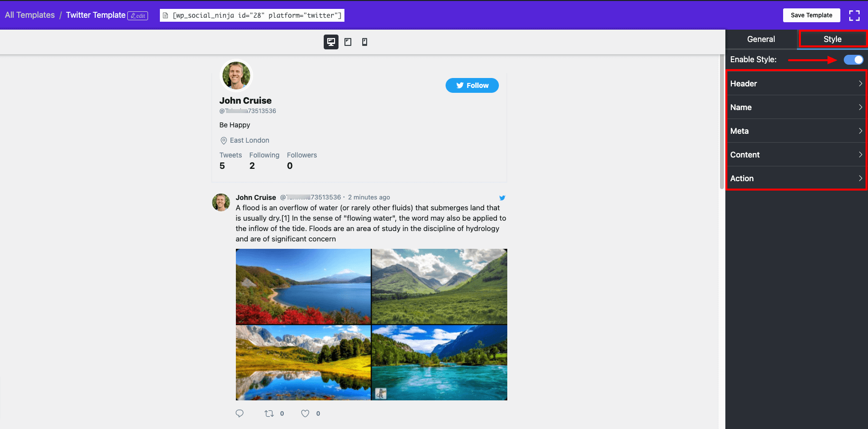This screenshot has height=429, width=868.
Task: Click the Twitter bird icon on the tweet
Action: [502, 197]
